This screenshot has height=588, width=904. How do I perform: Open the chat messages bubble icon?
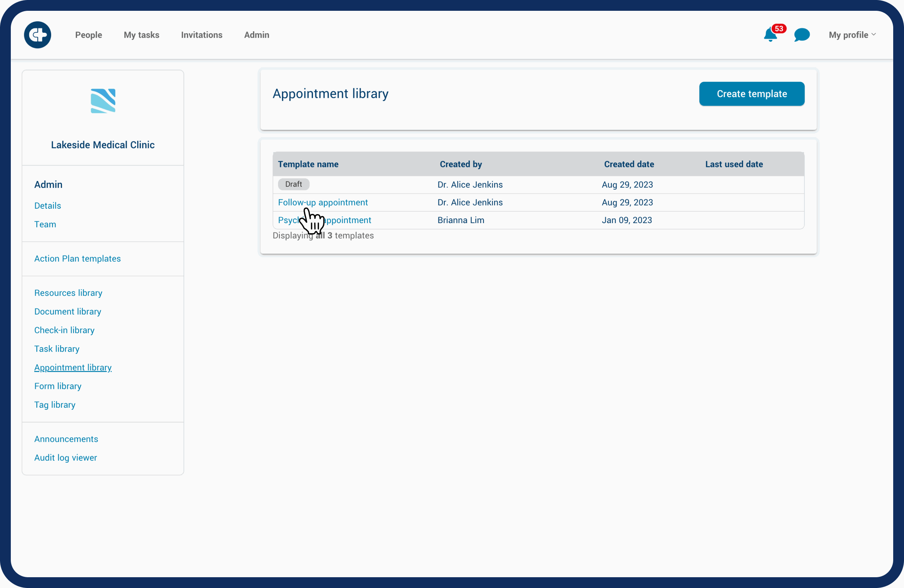pos(801,35)
